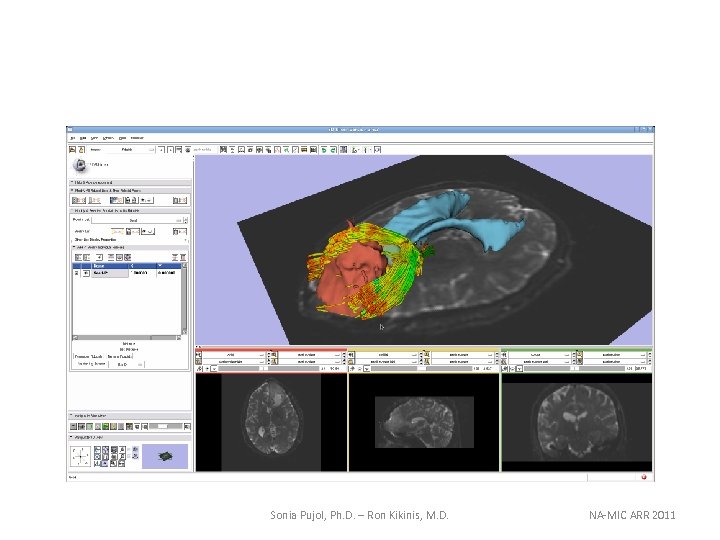
Task: Collapse the selected fiducial list display section
Action: (x=130, y=210)
